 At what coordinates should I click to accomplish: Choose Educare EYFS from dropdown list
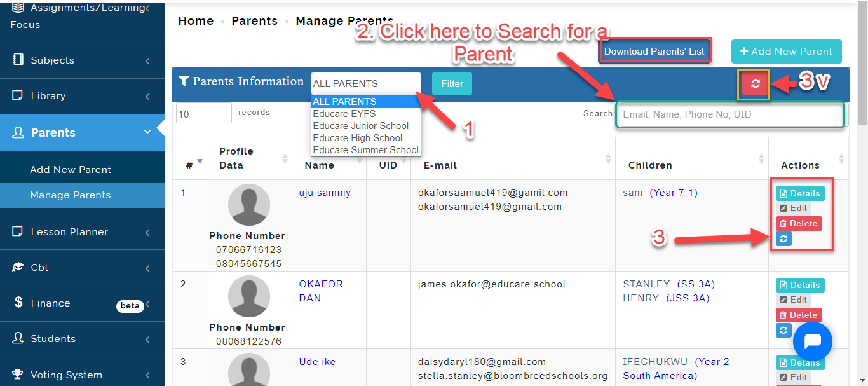[x=366, y=114]
